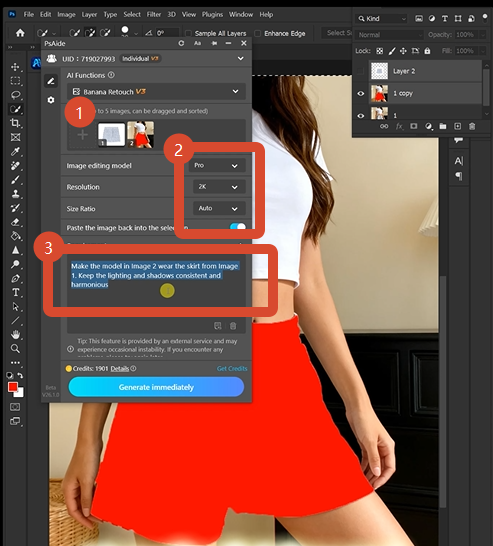The width and height of the screenshot is (493, 546).
Task: Open PsAide settings gear icon
Action: 51,100
